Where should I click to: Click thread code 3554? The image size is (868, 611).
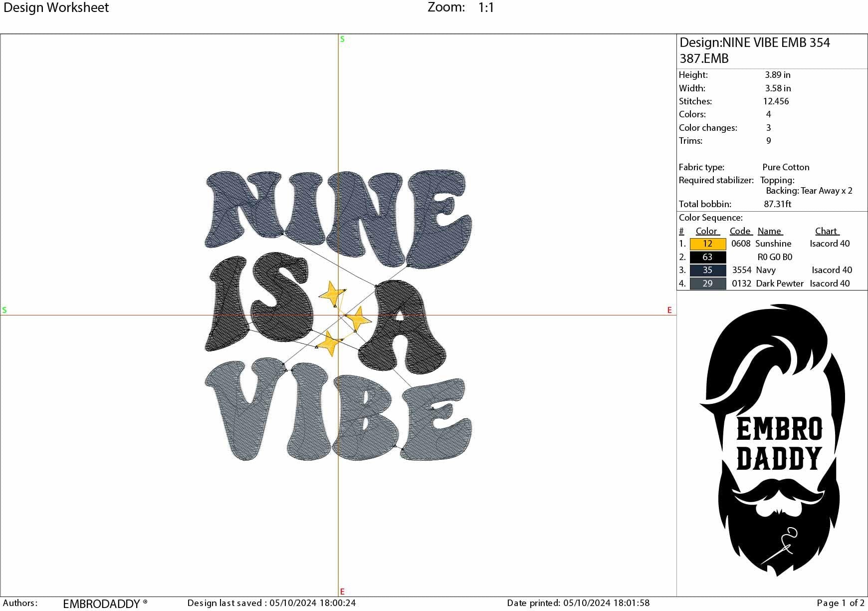[742, 270]
